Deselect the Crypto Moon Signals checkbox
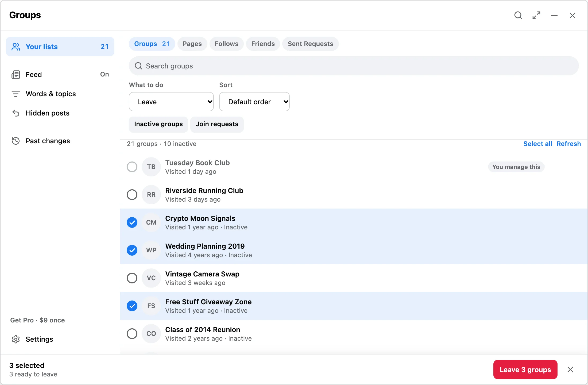Viewport: 588px width, 385px height. [x=132, y=222]
